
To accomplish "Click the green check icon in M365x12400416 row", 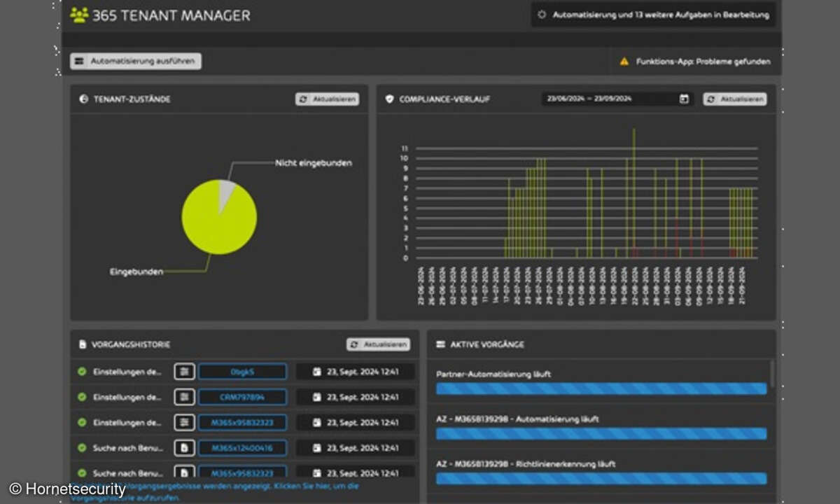I will coord(82,447).
